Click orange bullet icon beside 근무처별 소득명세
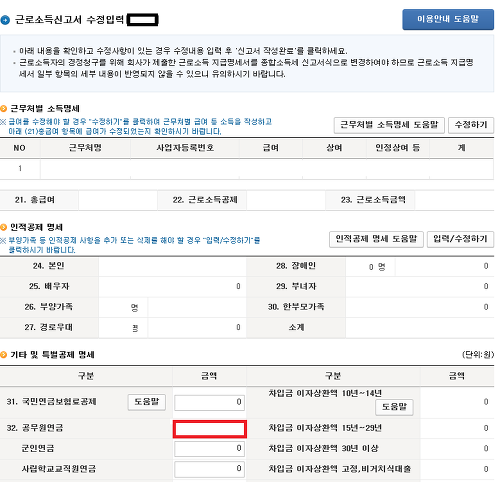500x482 pixels. (x=3, y=109)
